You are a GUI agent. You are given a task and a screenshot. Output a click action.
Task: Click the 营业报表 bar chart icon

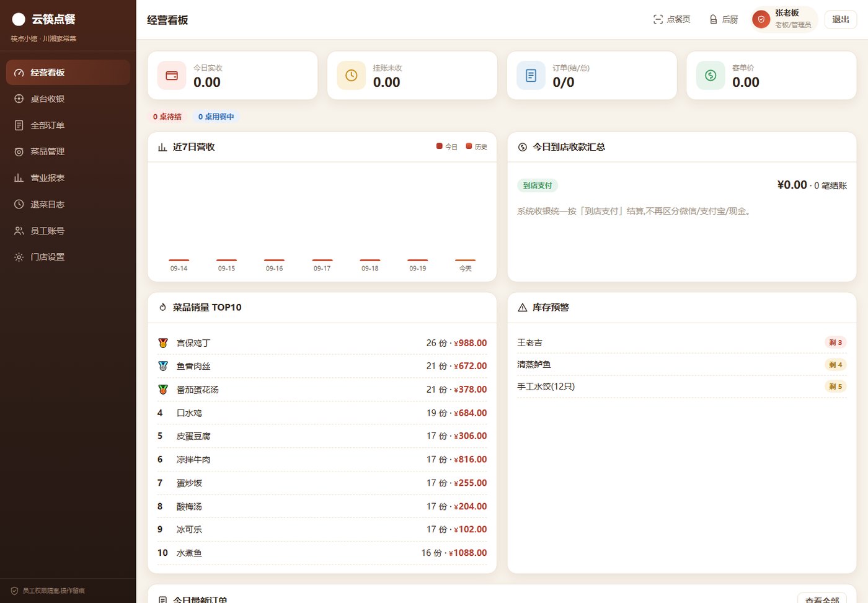tap(19, 178)
